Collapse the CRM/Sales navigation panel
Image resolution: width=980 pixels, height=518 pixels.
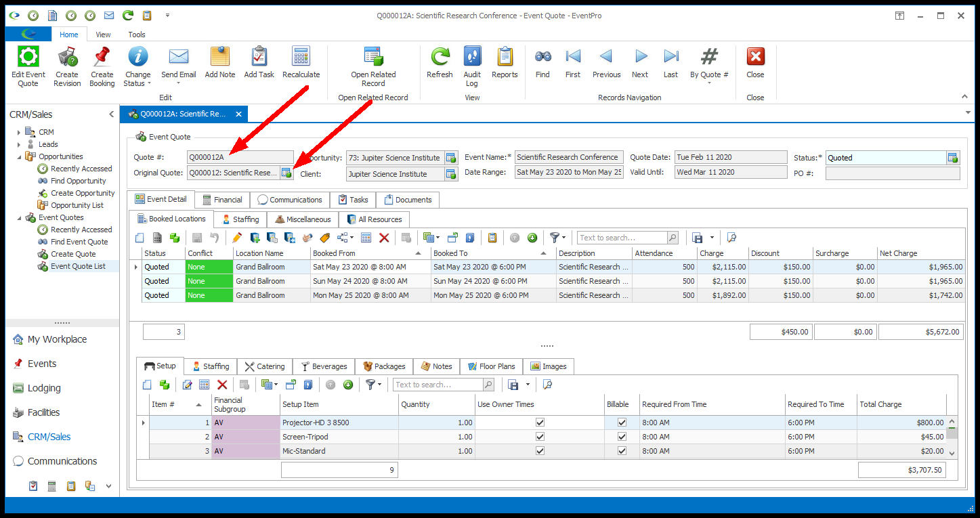pos(111,114)
